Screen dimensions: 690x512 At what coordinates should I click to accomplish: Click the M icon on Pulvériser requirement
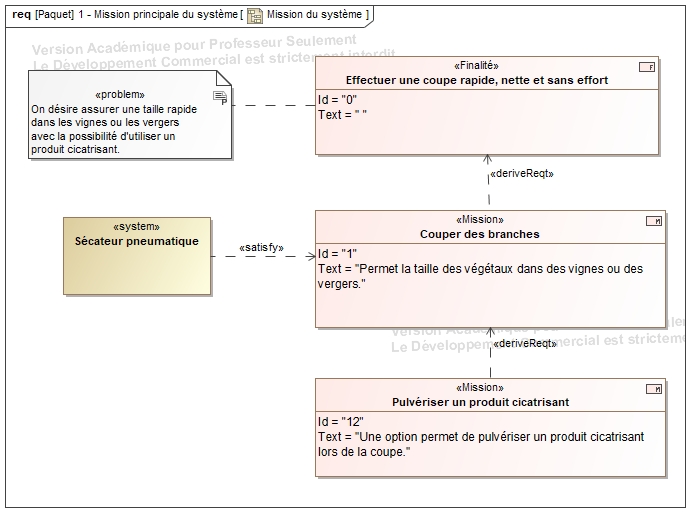click(x=654, y=389)
